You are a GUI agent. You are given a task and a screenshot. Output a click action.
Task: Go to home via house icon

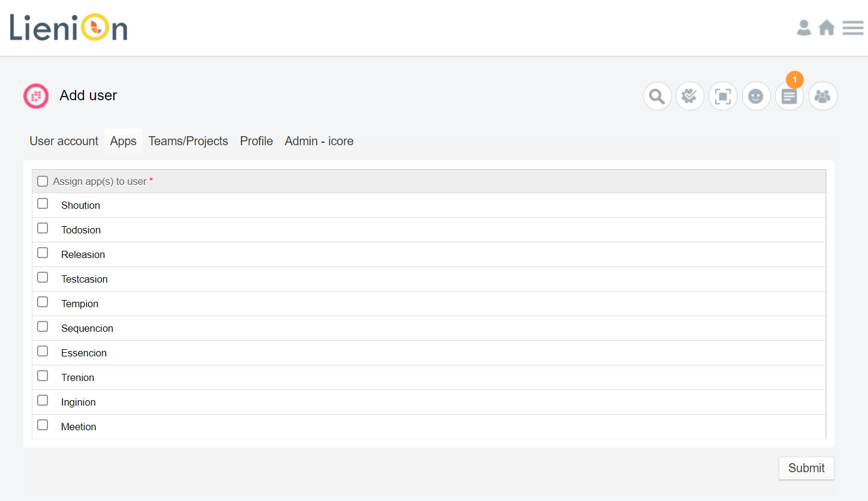tap(827, 28)
